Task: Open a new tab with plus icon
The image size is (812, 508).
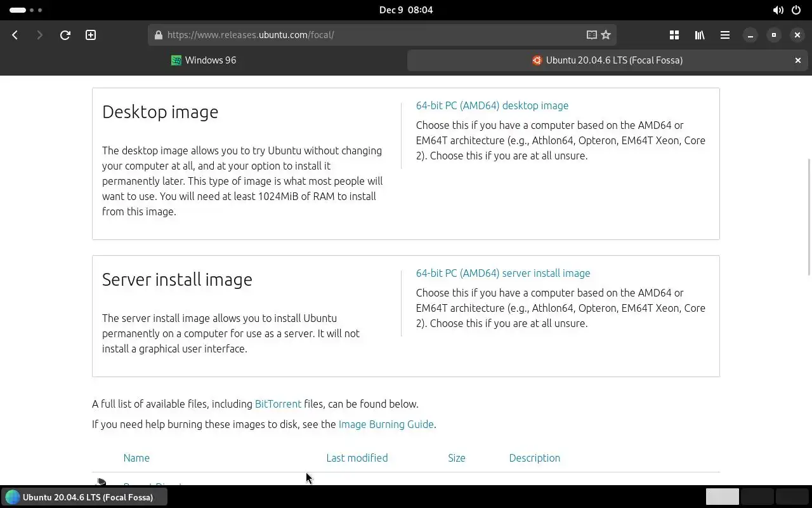Action: tap(91, 35)
